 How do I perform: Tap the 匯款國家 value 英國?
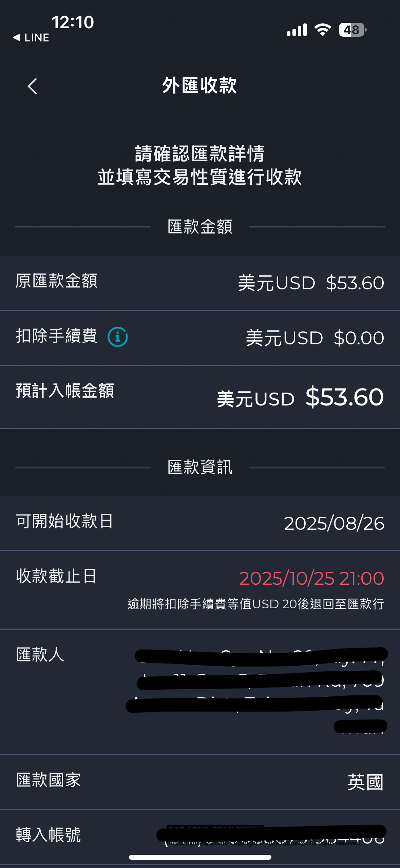coord(365,782)
